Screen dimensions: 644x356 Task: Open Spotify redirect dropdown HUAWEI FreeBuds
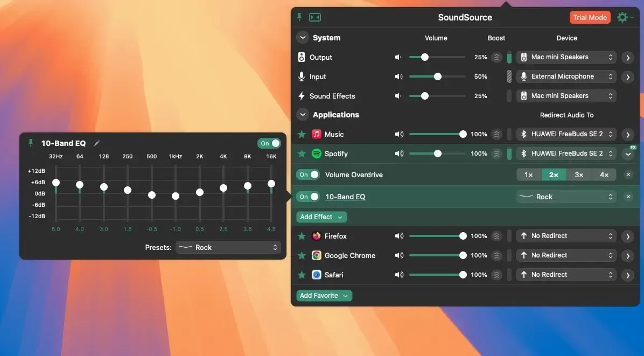coord(566,153)
